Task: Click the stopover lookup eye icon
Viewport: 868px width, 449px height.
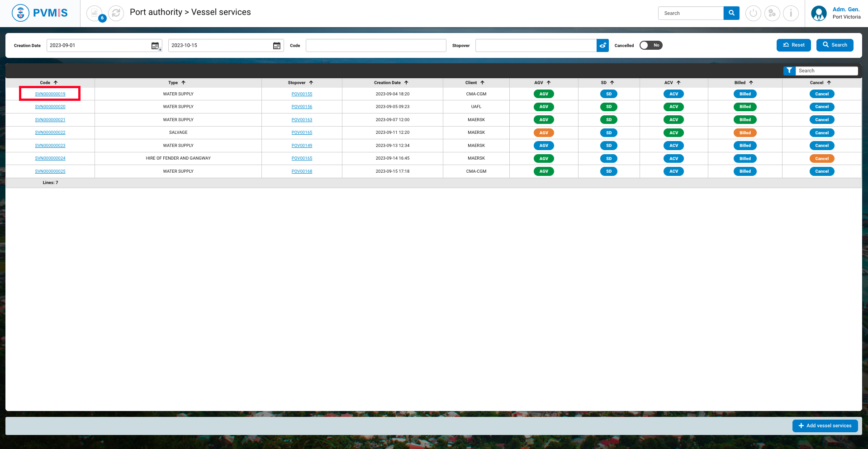Action: tap(602, 45)
